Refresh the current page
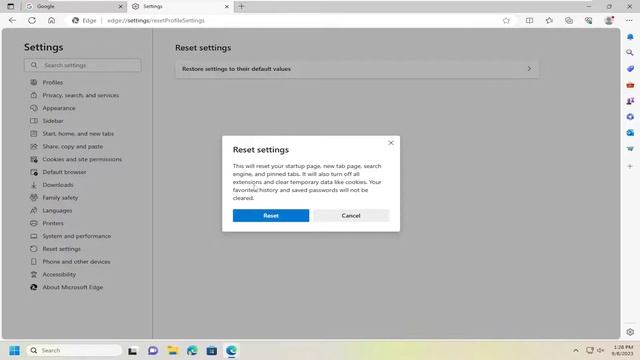The height and width of the screenshot is (360, 640). coord(32,20)
